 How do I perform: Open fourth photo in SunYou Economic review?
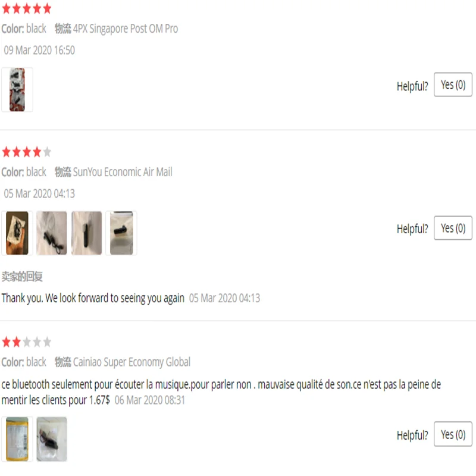coord(121,233)
